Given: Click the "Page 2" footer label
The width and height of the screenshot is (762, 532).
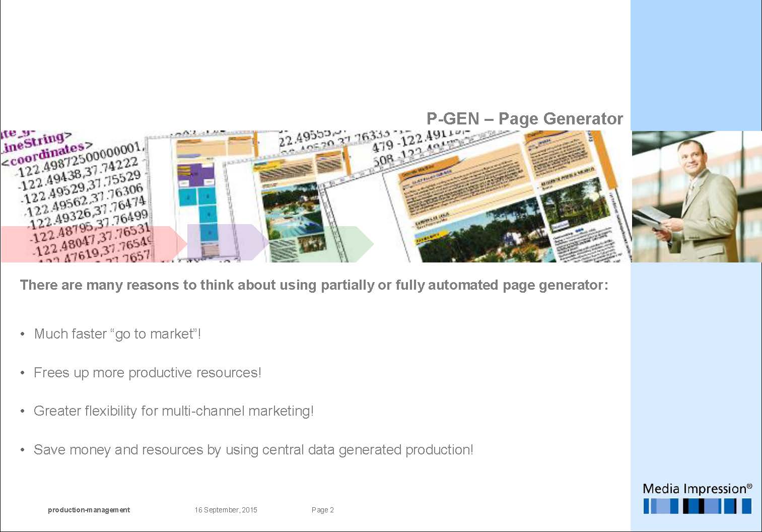Looking at the screenshot, I should [322, 510].
